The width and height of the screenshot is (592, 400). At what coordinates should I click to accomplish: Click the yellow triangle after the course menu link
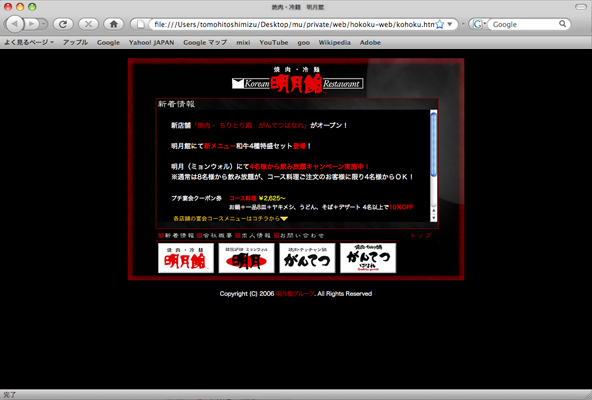tap(284, 219)
